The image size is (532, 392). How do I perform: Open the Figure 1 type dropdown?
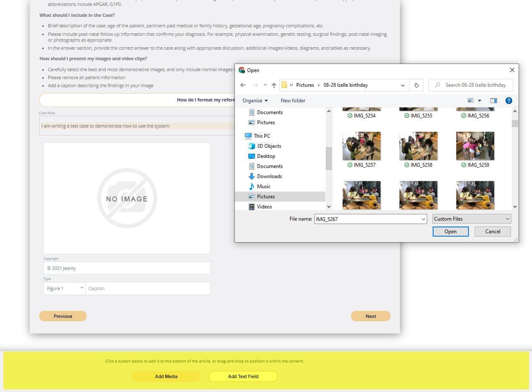(64, 288)
